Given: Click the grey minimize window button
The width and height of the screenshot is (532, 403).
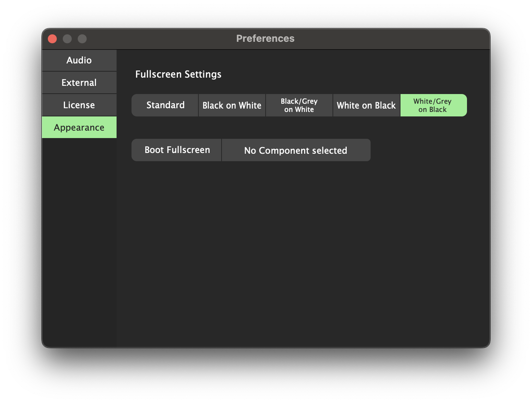Looking at the screenshot, I should pos(67,39).
